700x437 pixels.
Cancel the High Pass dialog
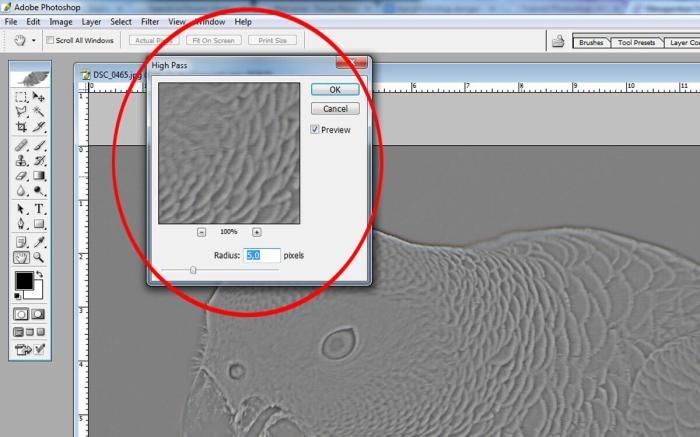pos(335,108)
